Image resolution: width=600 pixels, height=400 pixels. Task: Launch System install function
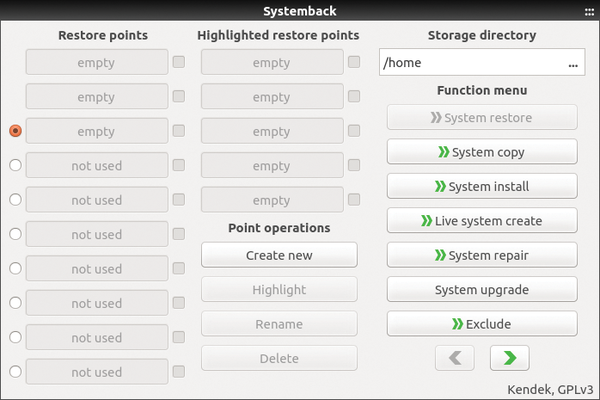click(x=482, y=186)
